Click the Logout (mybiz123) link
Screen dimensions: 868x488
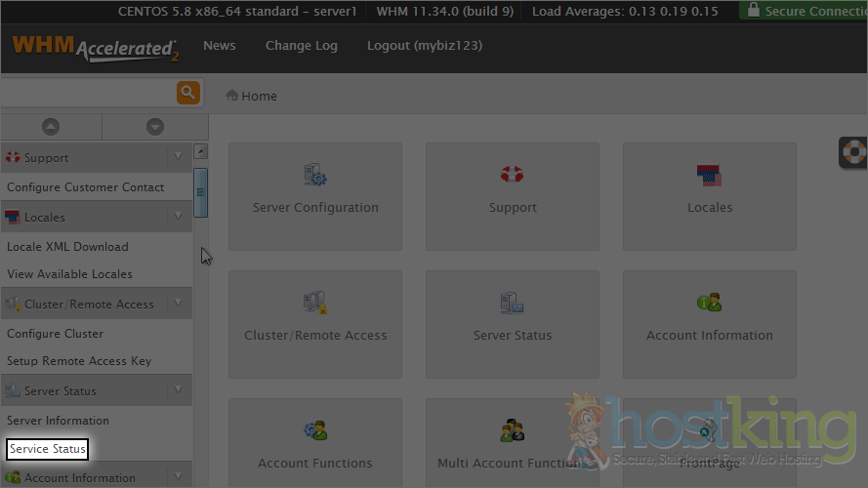click(x=424, y=46)
